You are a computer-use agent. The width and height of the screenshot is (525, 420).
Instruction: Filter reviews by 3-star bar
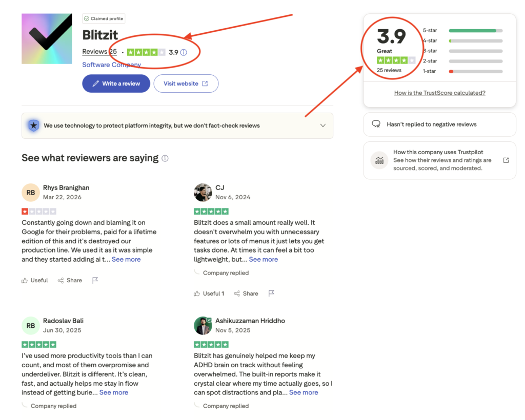(476, 51)
